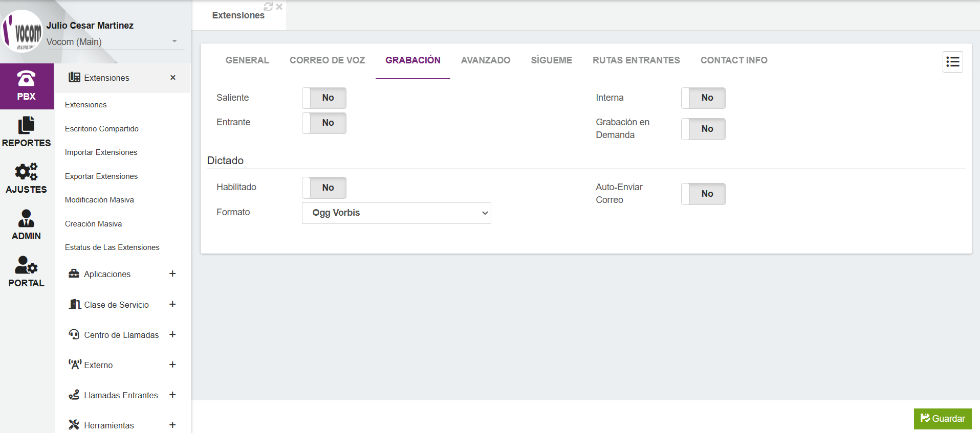
Task: Expand the Herramientas menu group
Action: coord(172,425)
